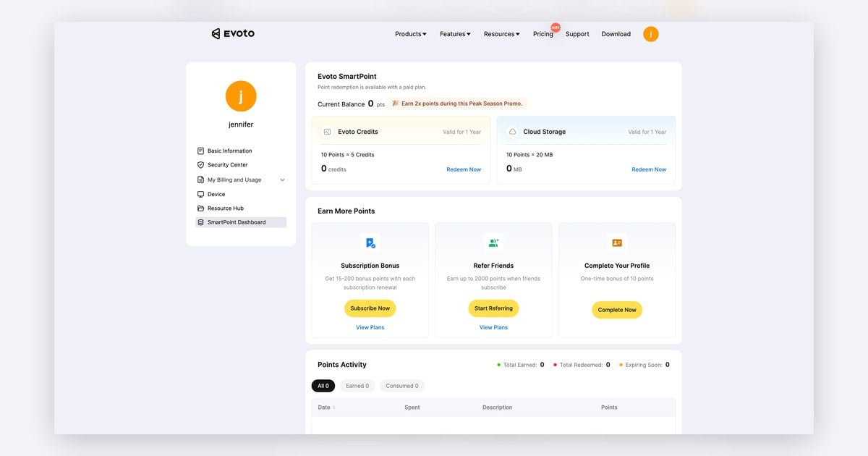Screen dimensions: 868x456
Task: Click the Total Redeemed label
Action: click(581, 365)
